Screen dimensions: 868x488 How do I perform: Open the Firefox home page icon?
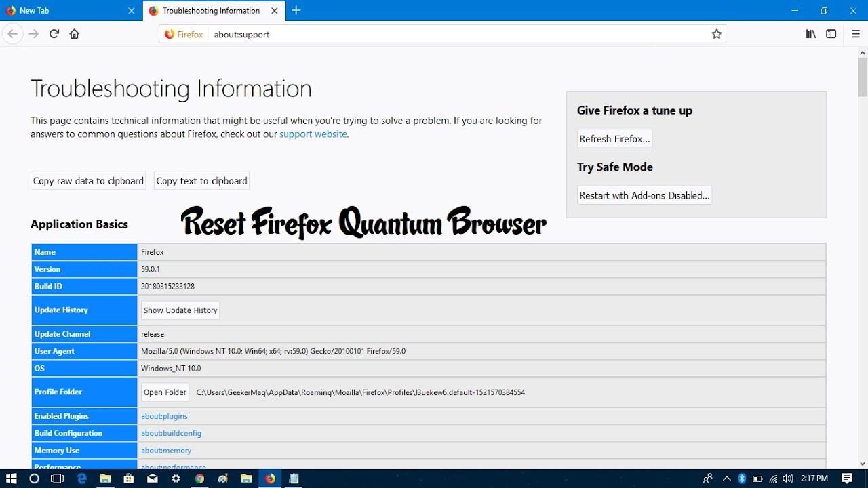[75, 34]
